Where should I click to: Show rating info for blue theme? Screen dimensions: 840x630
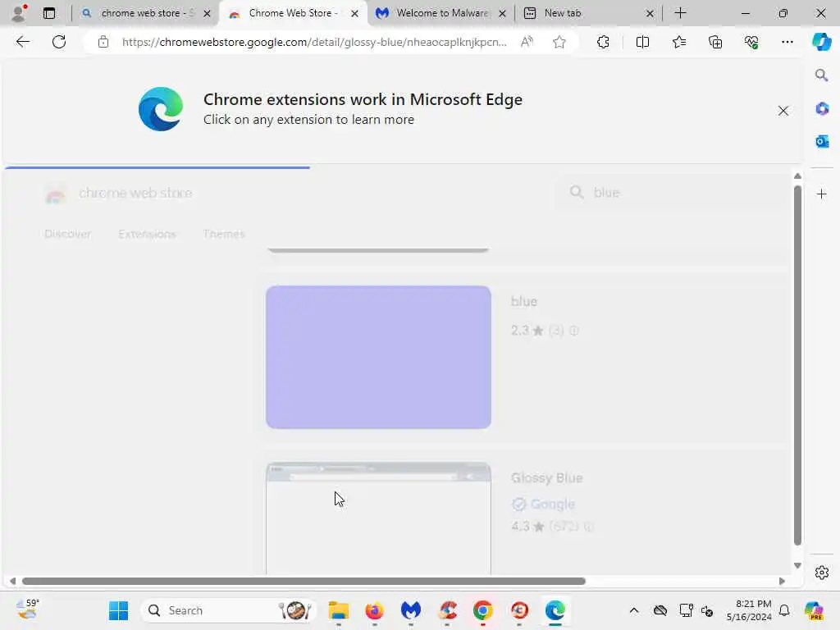(573, 331)
